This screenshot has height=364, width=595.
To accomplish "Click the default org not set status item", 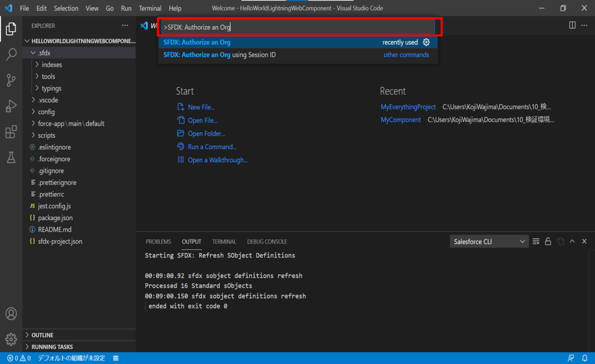I will click(x=71, y=358).
